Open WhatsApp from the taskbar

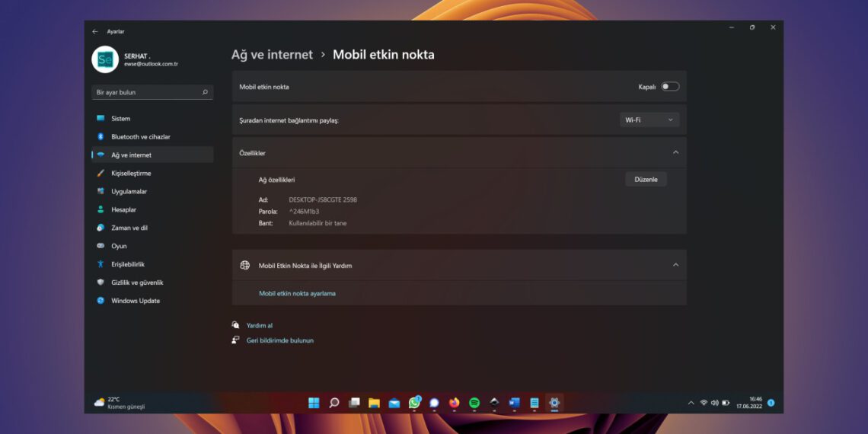point(414,403)
